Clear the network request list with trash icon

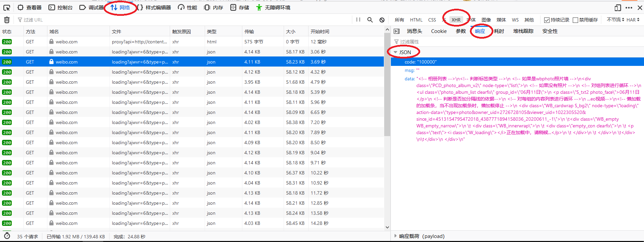click(7, 20)
